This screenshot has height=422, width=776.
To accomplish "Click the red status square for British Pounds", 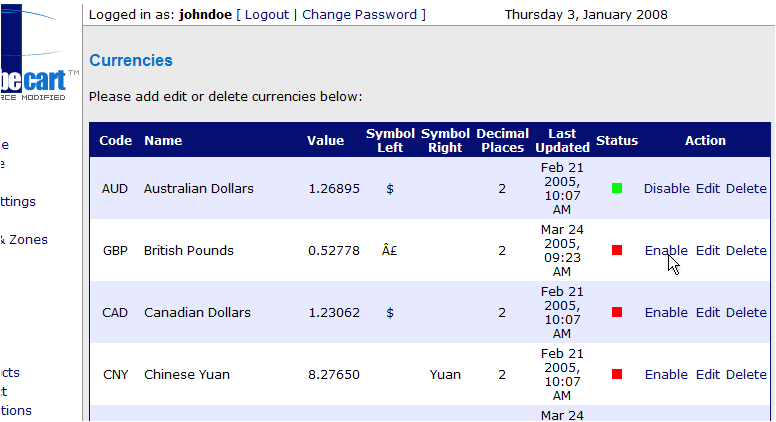I will (617, 250).
